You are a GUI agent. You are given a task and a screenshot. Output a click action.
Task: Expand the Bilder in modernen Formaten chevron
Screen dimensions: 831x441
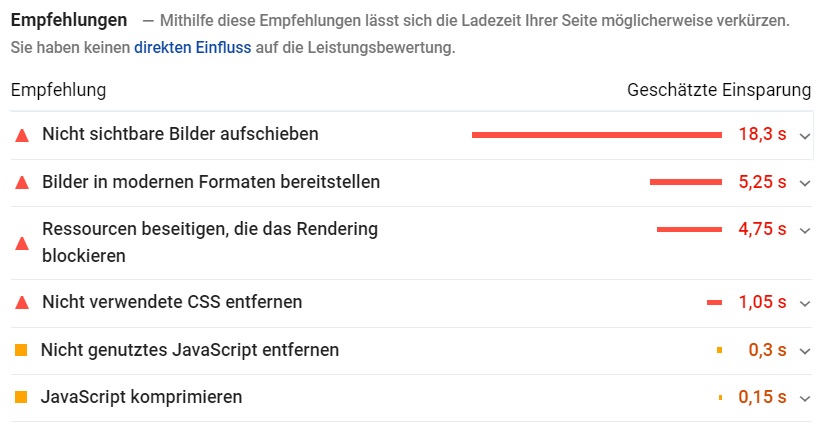(805, 183)
